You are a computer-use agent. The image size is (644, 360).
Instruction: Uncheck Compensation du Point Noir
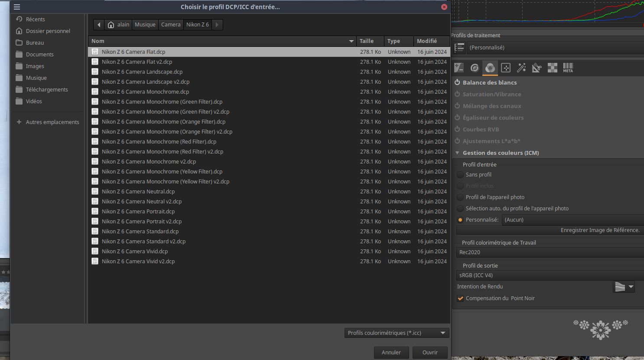[x=460, y=298]
